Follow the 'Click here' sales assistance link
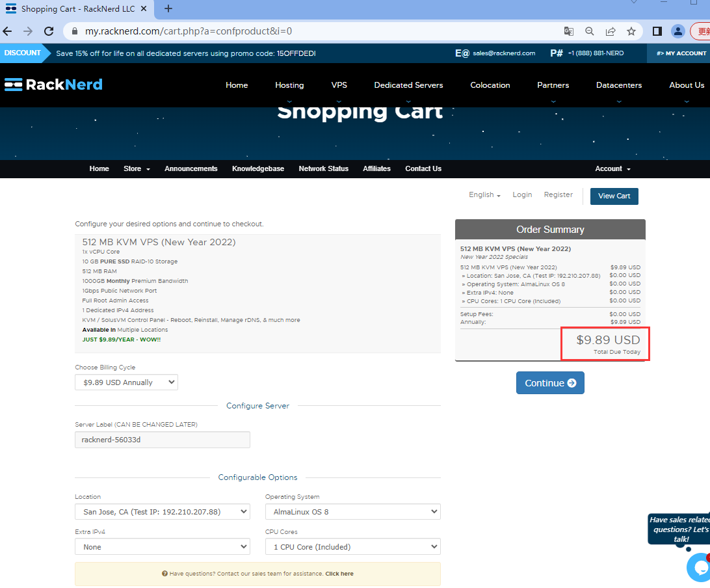 (339, 574)
